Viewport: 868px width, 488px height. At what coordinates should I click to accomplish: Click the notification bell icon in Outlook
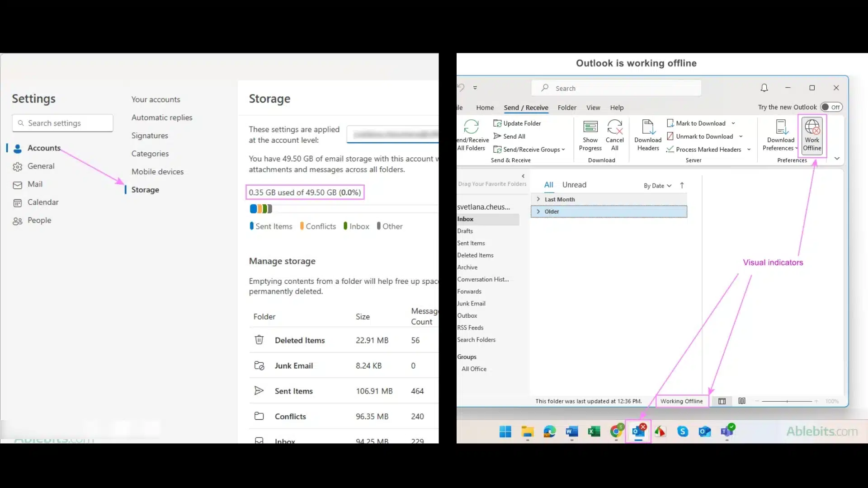(x=764, y=88)
